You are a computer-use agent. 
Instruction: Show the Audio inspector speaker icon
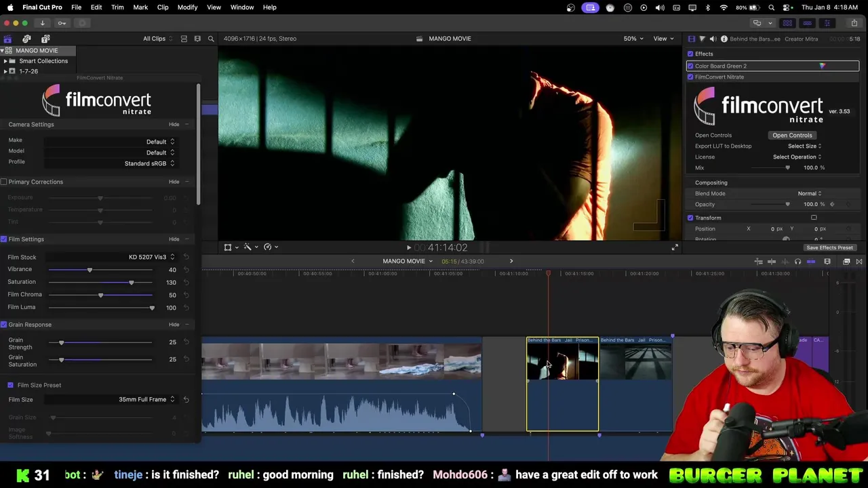[x=713, y=39]
